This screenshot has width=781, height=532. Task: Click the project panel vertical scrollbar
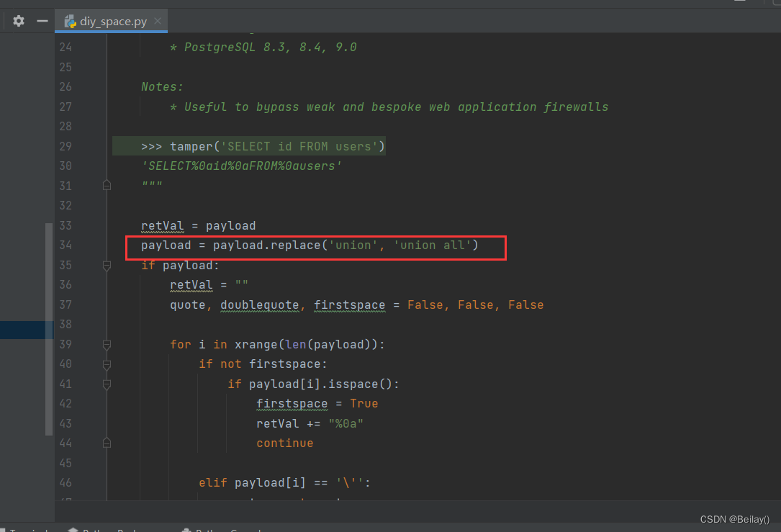[49, 329]
